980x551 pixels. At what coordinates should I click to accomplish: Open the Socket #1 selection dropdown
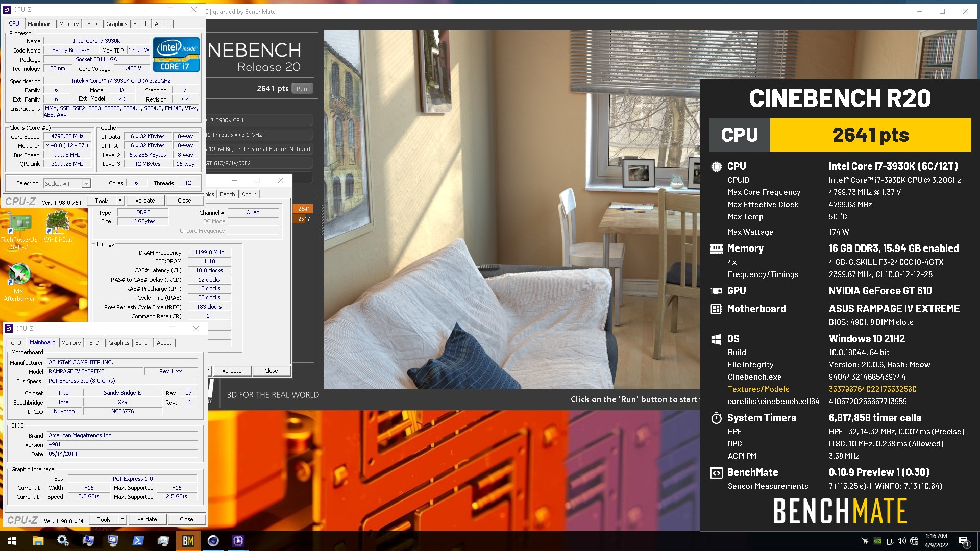(x=67, y=183)
